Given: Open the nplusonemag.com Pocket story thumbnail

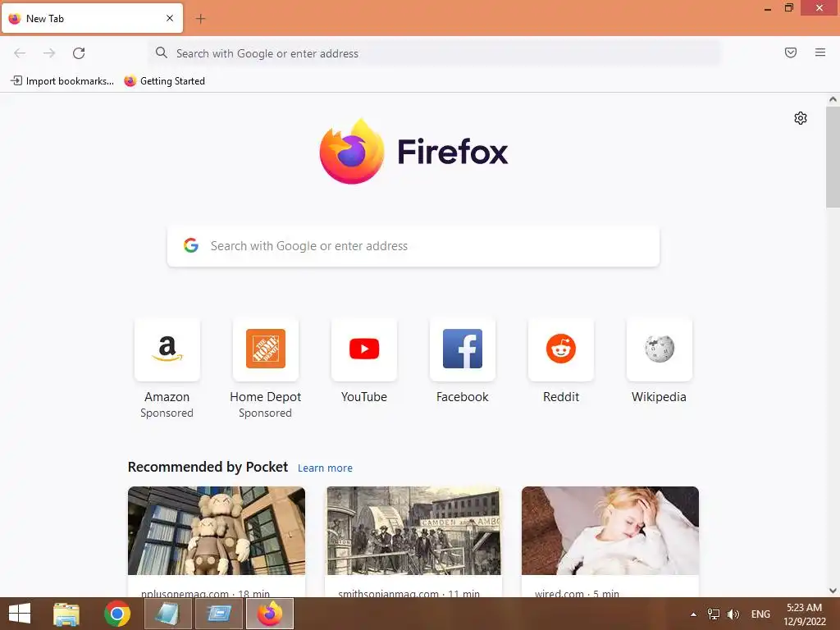Looking at the screenshot, I should pos(217,531).
